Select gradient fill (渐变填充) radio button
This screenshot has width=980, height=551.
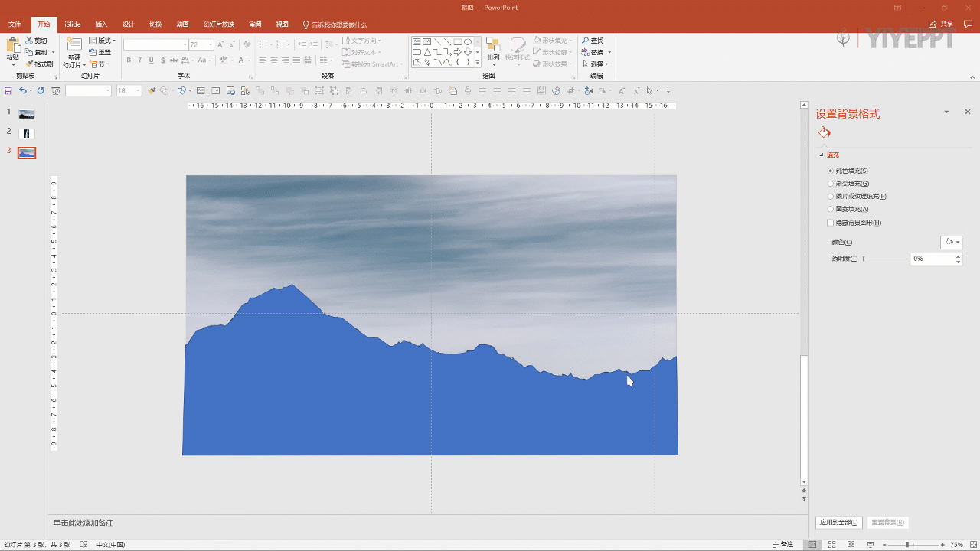pos(831,184)
